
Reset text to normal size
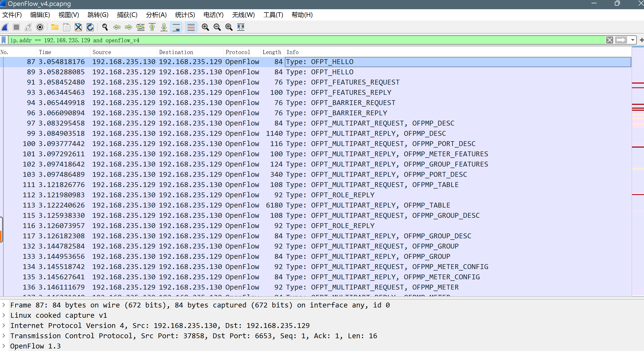(229, 27)
